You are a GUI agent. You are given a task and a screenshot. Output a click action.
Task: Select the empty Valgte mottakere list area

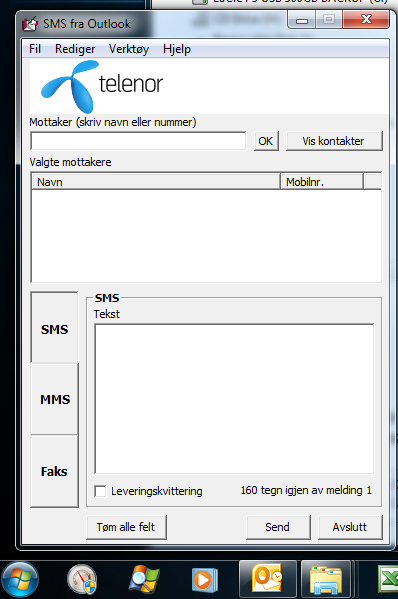tap(206, 236)
